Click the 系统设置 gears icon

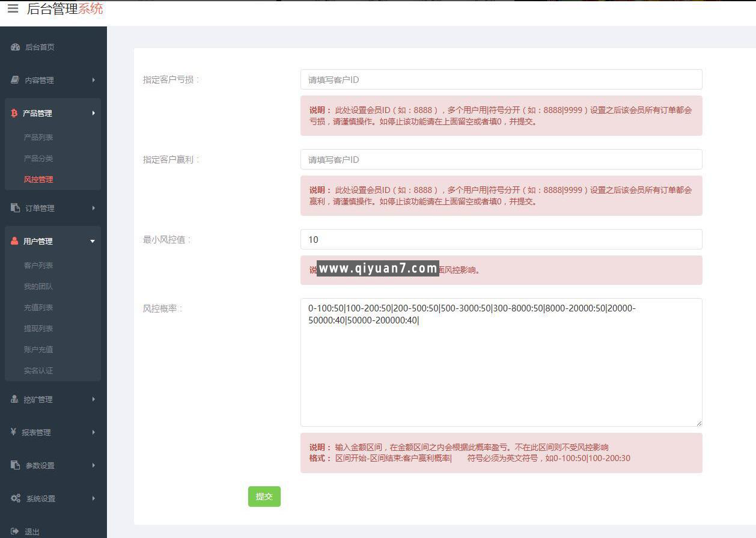(16, 498)
